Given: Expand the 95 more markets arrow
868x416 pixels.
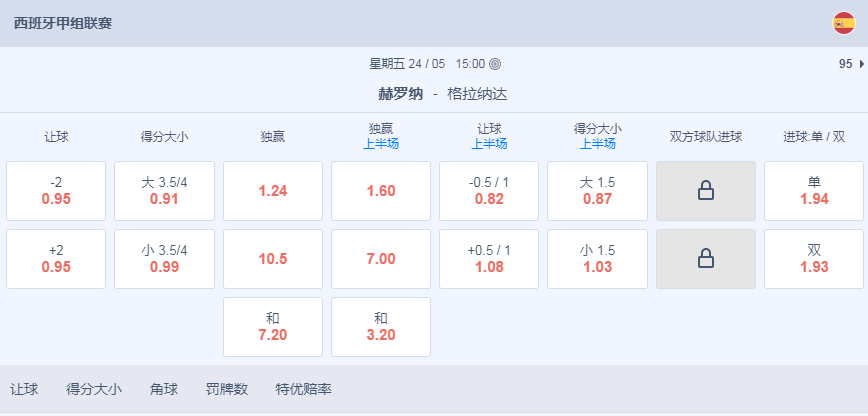Looking at the screenshot, I should (852, 64).
